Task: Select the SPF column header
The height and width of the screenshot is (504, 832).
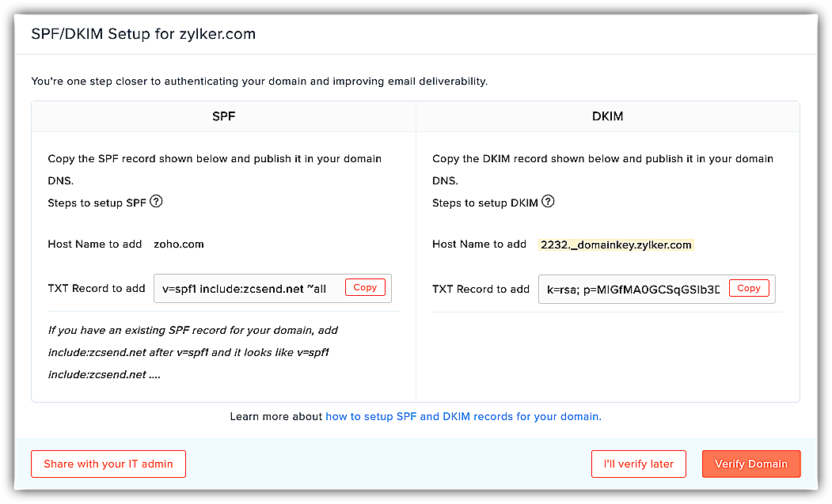Action: tap(223, 116)
